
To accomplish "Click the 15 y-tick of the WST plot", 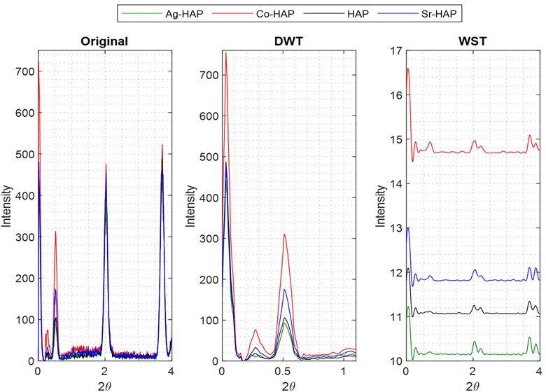I will pos(395,139).
